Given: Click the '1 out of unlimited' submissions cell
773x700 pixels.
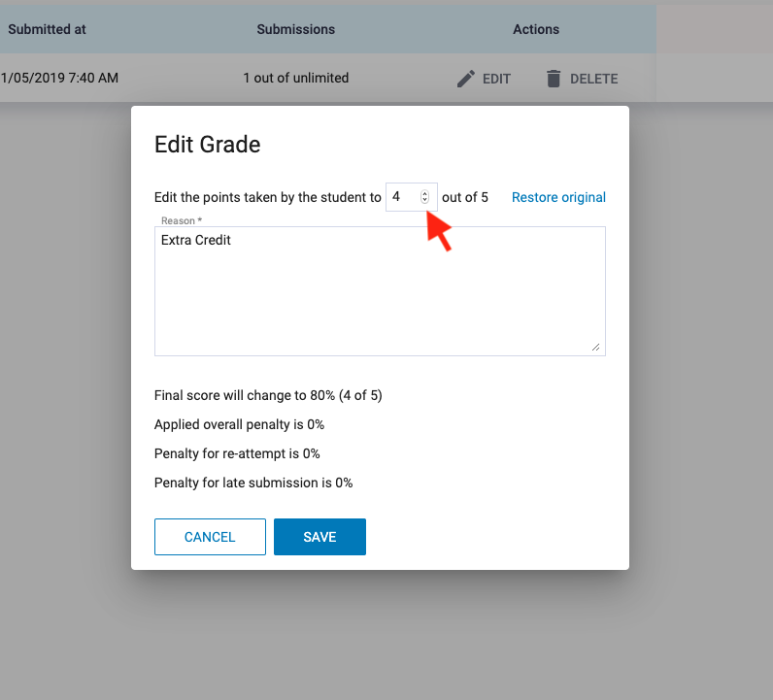Looking at the screenshot, I should click(x=296, y=78).
